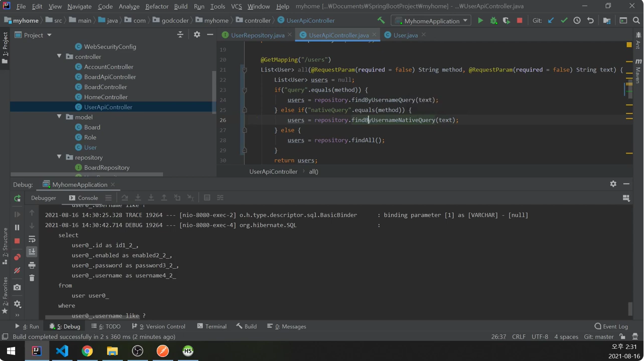
Task: Toggle mute breakpoints in the Debug panel
Action: click(17, 270)
